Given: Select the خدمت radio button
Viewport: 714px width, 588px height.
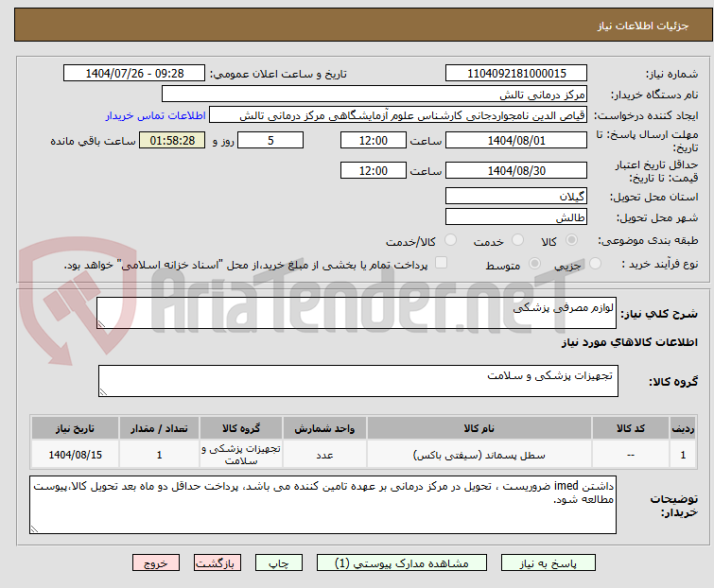Looking at the screenshot, I should (517, 240).
